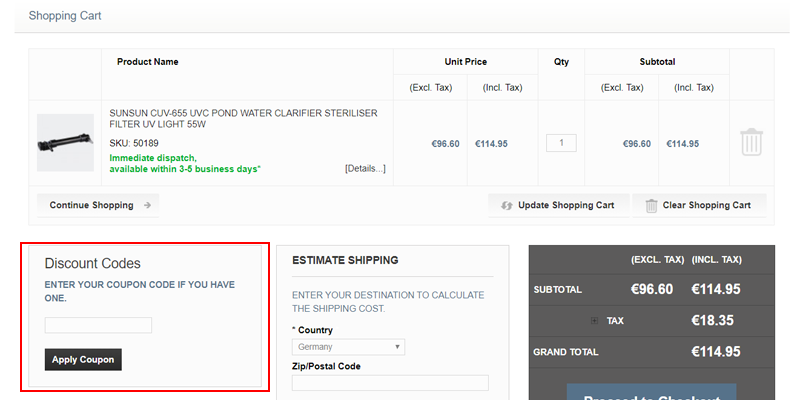800x400 pixels.
Task: Click the trash icon to remove the item
Action: tap(751, 142)
